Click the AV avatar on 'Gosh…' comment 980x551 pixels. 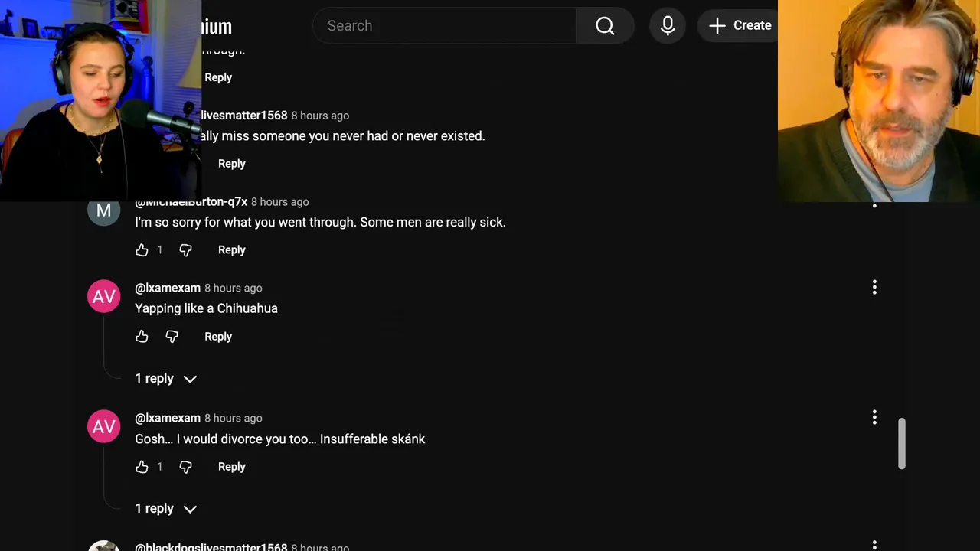point(104,427)
